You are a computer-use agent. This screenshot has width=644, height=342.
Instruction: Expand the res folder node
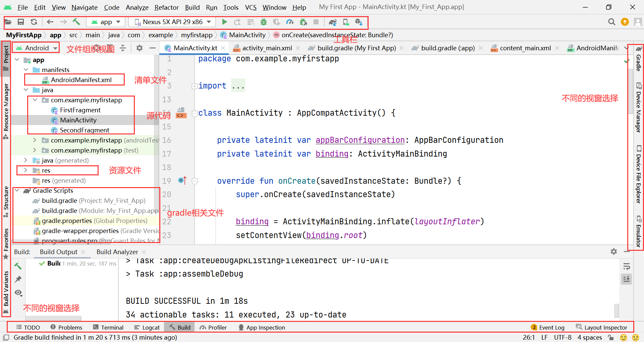(x=26, y=170)
